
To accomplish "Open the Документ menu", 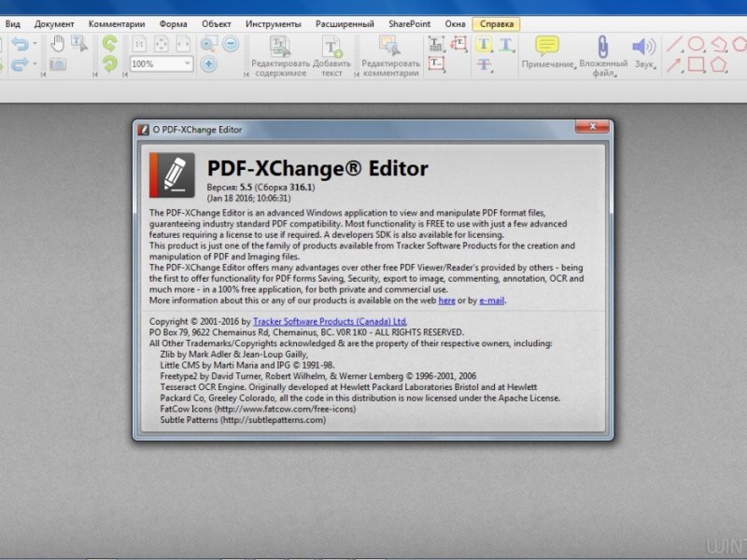I will 54,24.
